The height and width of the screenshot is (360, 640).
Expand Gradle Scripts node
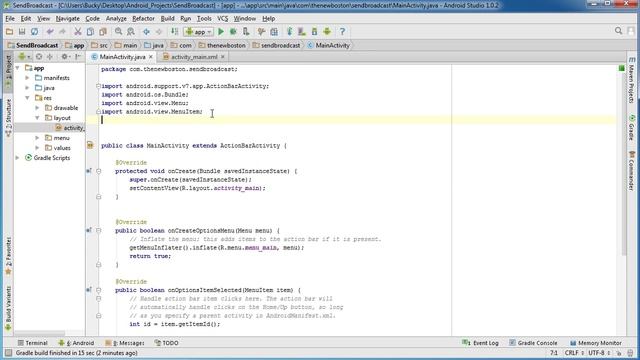click(18, 158)
